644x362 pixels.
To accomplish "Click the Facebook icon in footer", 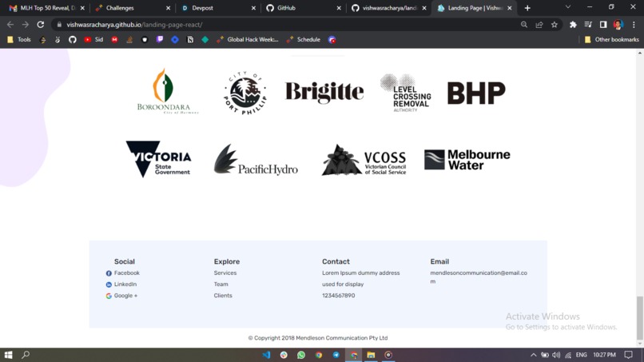I will [109, 273].
